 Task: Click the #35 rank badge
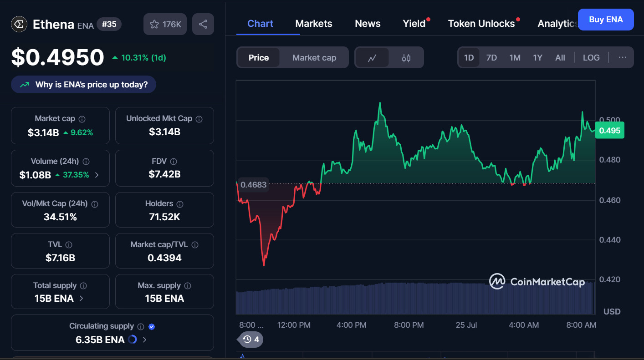(109, 24)
